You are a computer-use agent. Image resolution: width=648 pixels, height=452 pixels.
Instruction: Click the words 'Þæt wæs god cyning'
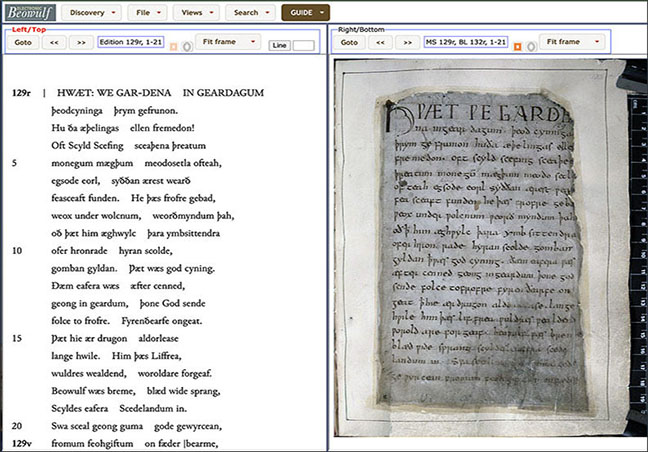coord(172,269)
